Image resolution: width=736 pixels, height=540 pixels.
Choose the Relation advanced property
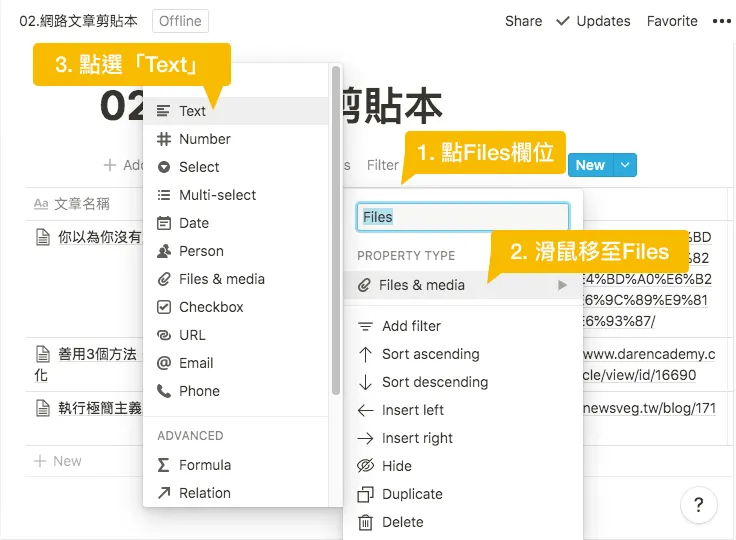tap(236, 493)
